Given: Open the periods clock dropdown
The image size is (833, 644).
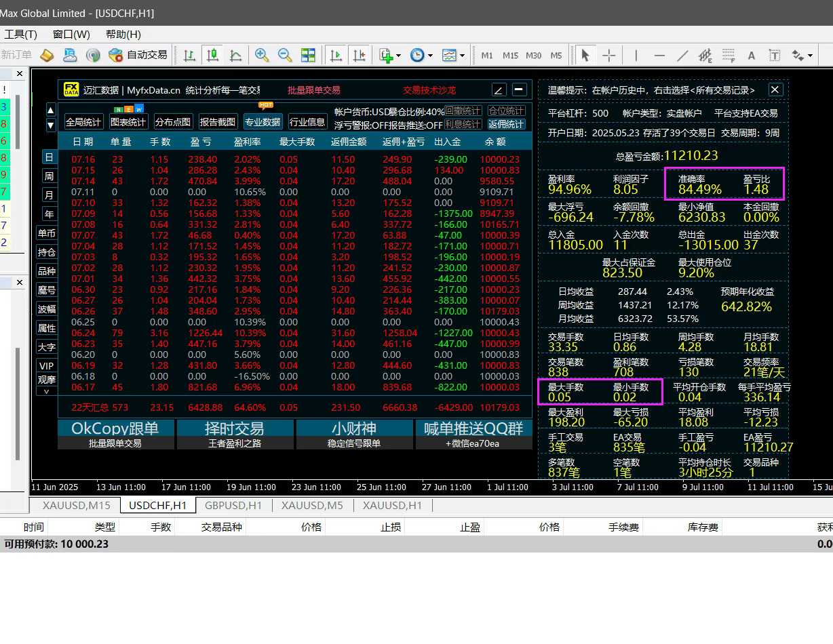Looking at the screenshot, I should click(421, 55).
